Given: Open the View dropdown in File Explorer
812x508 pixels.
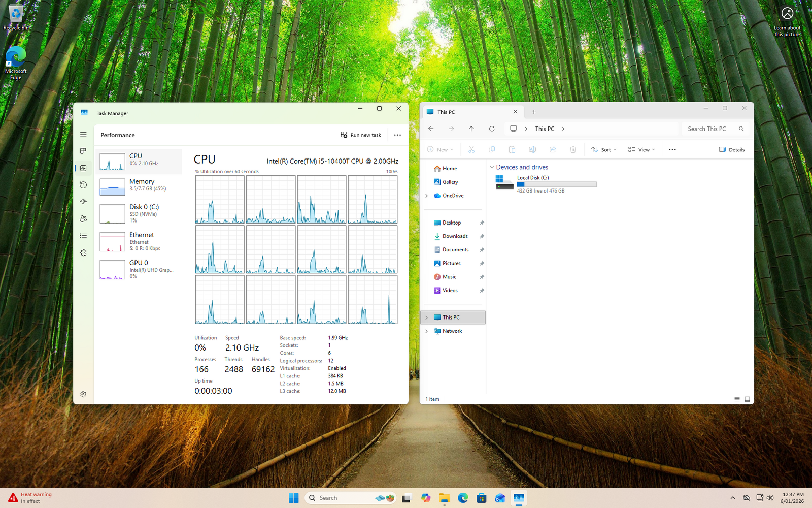Looking at the screenshot, I should click(641, 150).
